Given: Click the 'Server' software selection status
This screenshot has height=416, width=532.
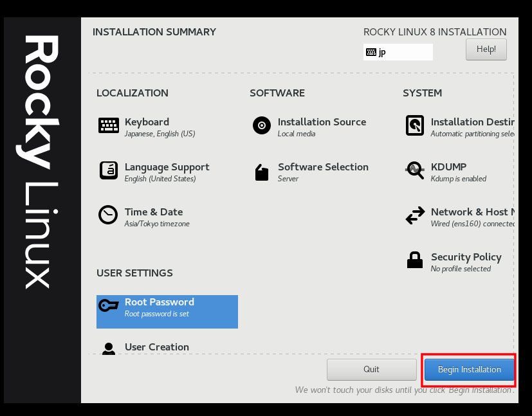Looking at the screenshot, I should 288,179.
